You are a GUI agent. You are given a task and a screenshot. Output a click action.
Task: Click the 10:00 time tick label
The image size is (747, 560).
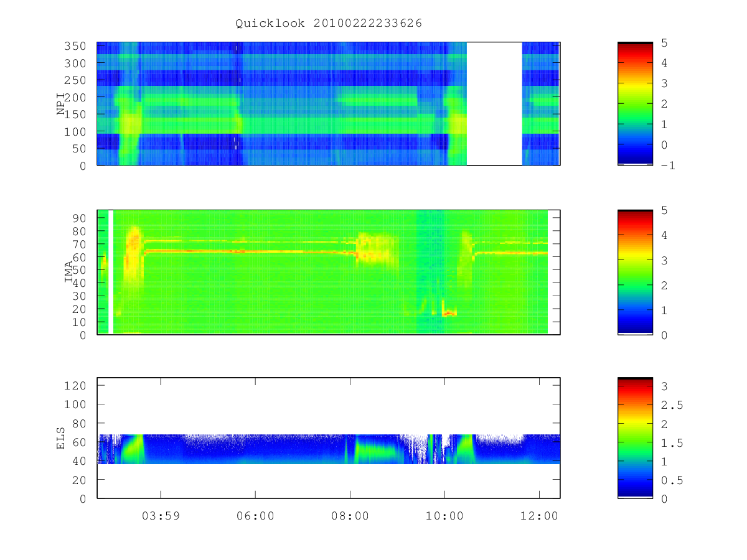(x=444, y=516)
